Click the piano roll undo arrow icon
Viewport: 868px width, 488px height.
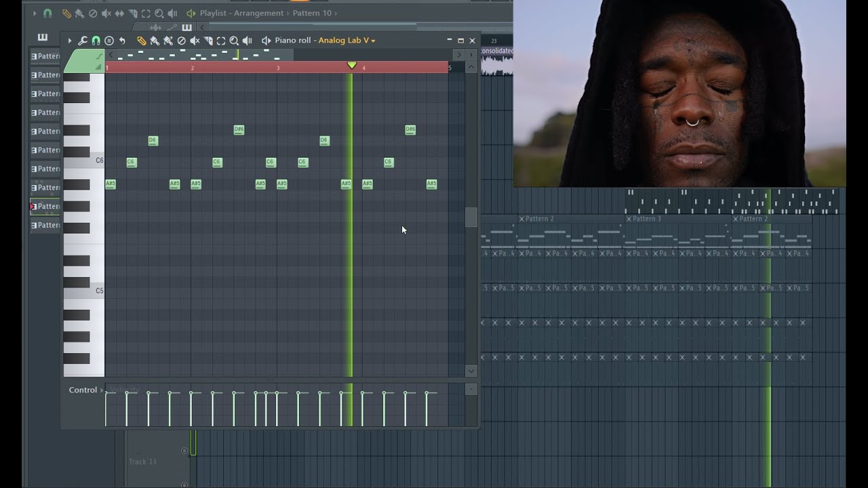pyautogui.click(x=122, y=41)
